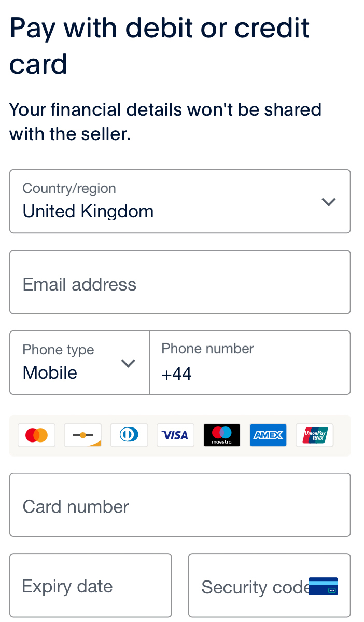This screenshot has height=622, width=364.
Task: Select the Mastercard icon
Action: click(36, 435)
